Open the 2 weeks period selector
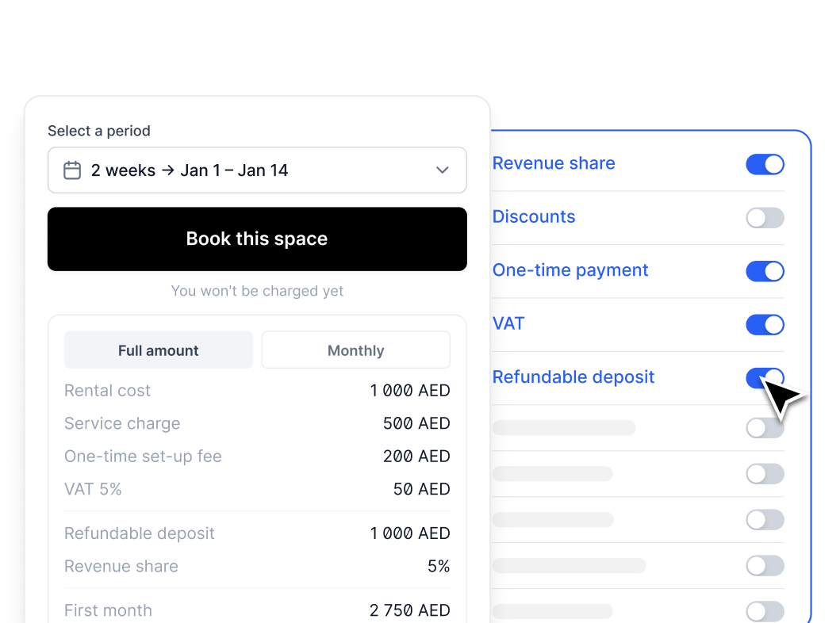This screenshot has height=623, width=840. click(x=257, y=170)
